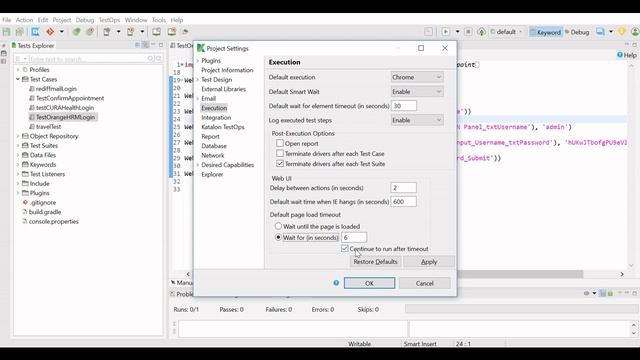Select the Wait for (in seconds) radio

coord(278,237)
